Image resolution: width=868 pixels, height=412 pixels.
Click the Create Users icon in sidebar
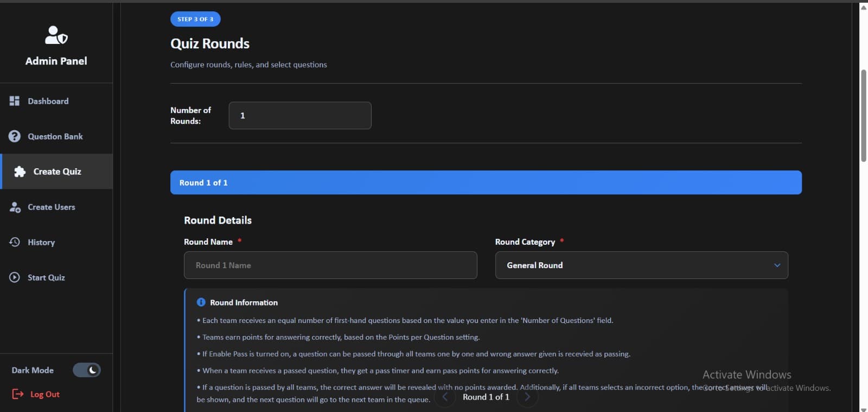[15, 207]
